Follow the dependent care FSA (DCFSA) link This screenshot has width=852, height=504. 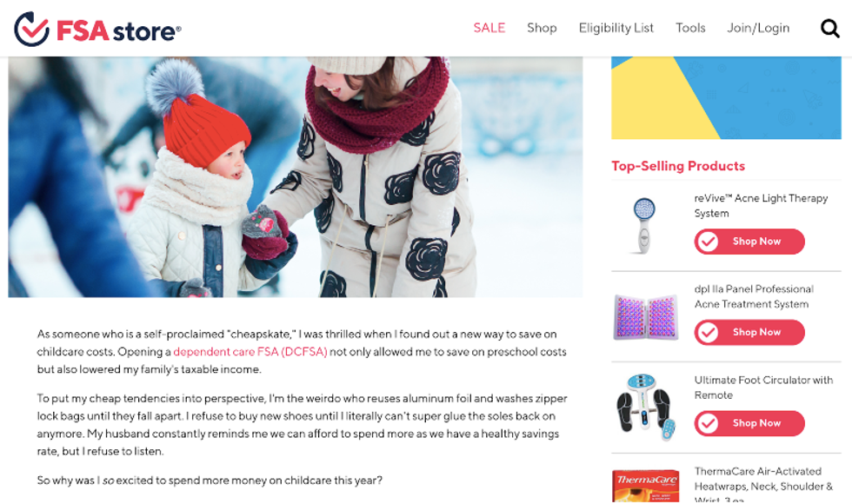coord(250,351)
